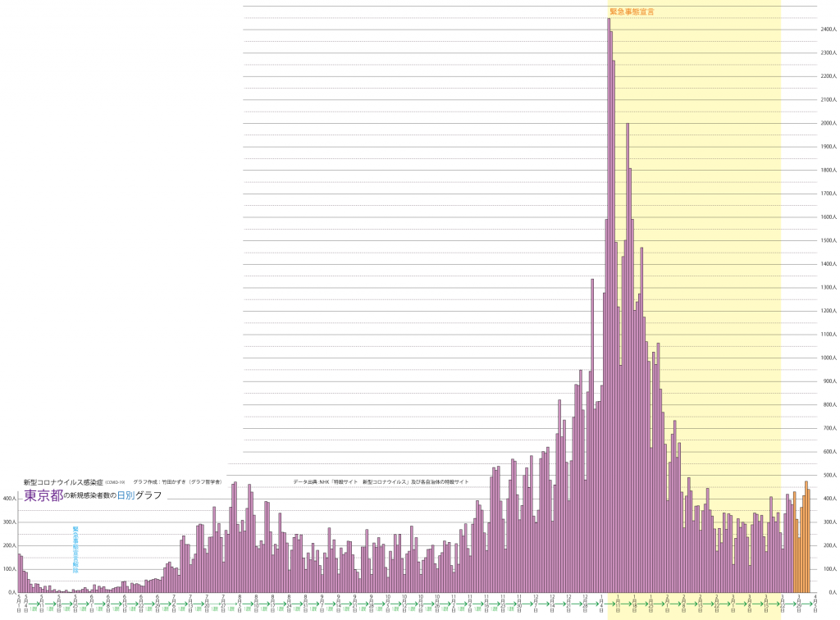The width and height of the screenshot is (840, 620).
Task: Click the orange 緊急事態宣言 label at top
Action: point(632,11)
